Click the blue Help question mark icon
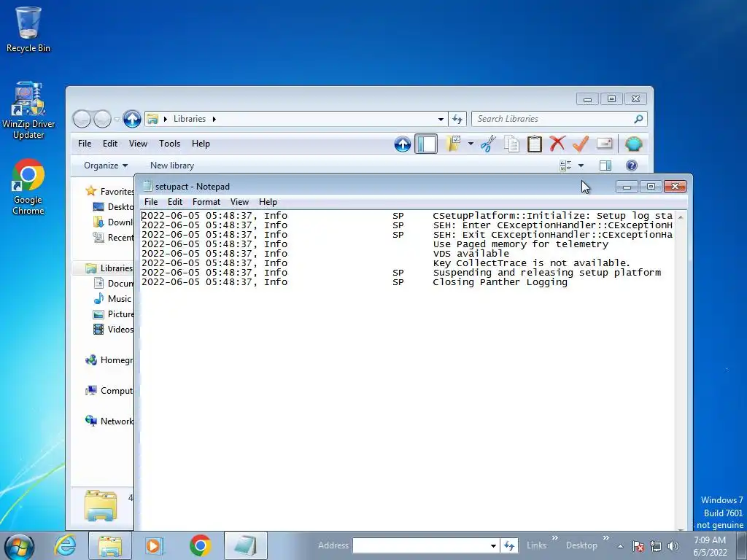 tap(632, 166)
